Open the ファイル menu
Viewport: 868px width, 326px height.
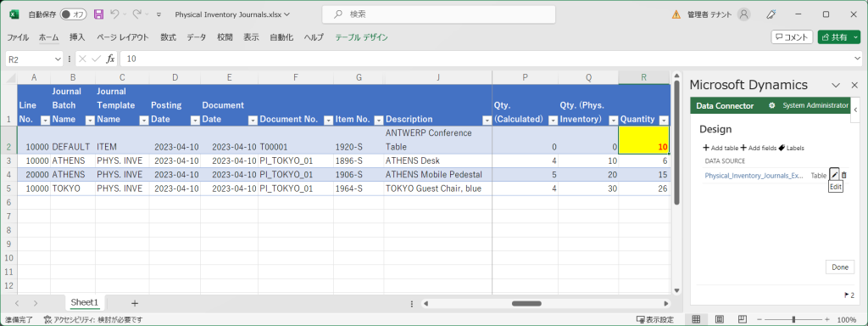[18, 37]
